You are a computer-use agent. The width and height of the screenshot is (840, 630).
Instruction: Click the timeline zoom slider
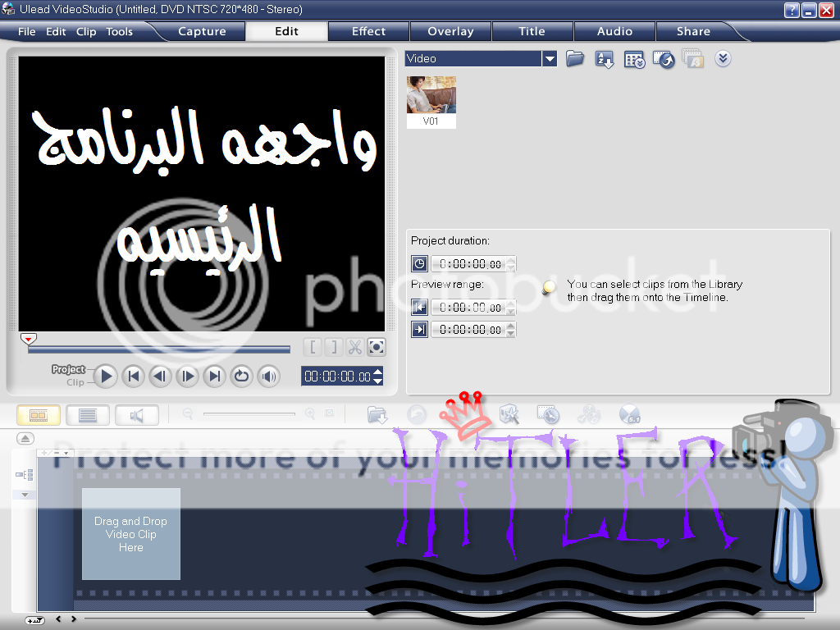(249, 413)
